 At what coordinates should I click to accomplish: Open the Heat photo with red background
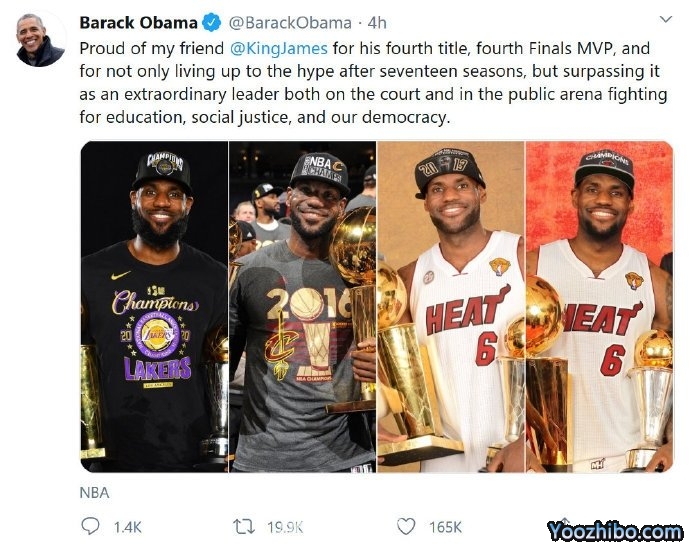click(x=599, y=306)
